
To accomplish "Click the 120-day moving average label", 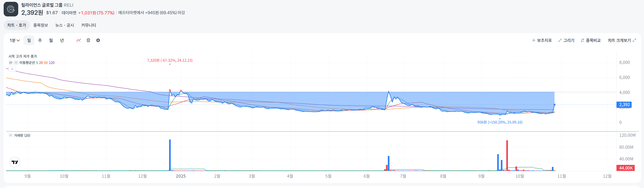I will (x=52, y=63).
